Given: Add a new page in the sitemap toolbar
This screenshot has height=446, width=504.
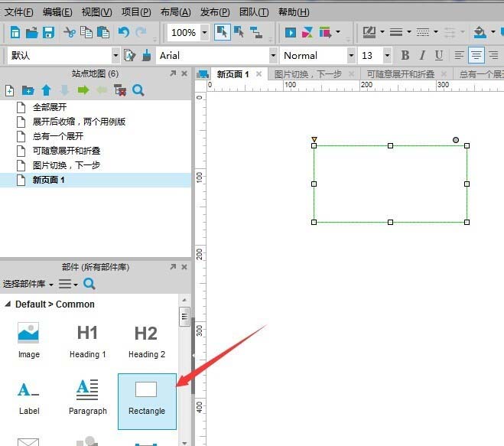Looking at the screenshot, I should pyautogui.click(x=10, y=90).
